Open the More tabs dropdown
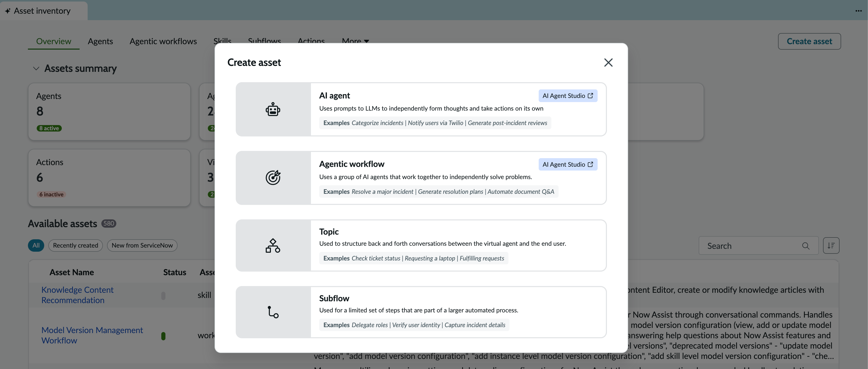 coord(355,41)
